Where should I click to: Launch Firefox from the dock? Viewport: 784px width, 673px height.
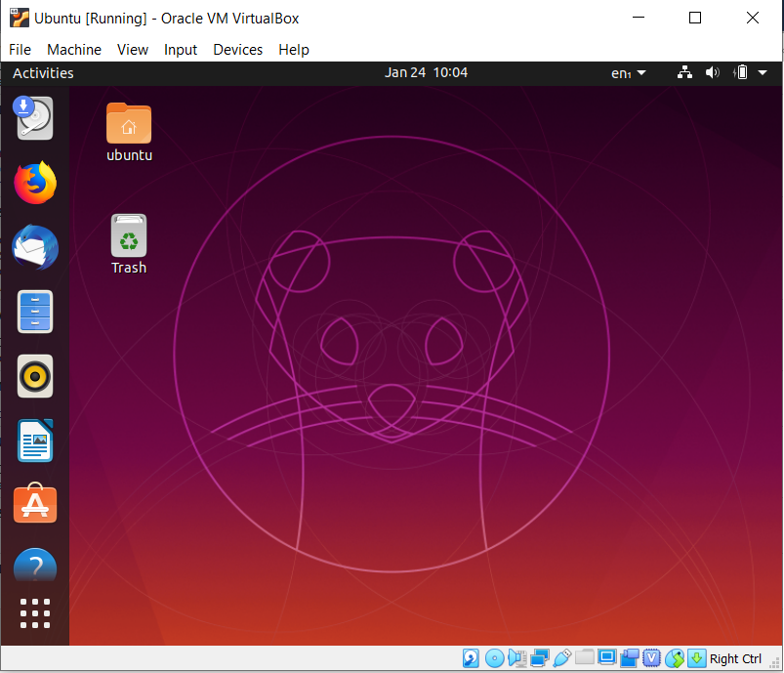[x=34, y=183]
